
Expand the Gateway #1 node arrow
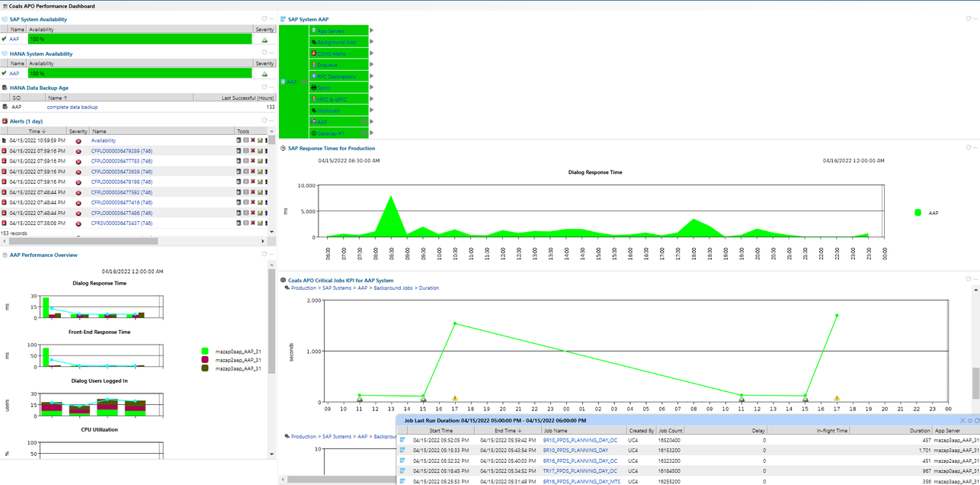(372, 133)
